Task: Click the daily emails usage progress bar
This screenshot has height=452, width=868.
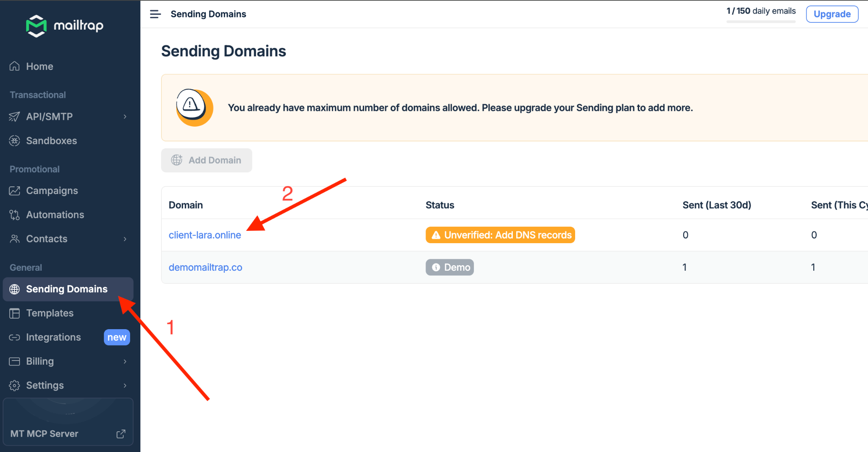Action: pyautogui.click(x=761, y=21)
